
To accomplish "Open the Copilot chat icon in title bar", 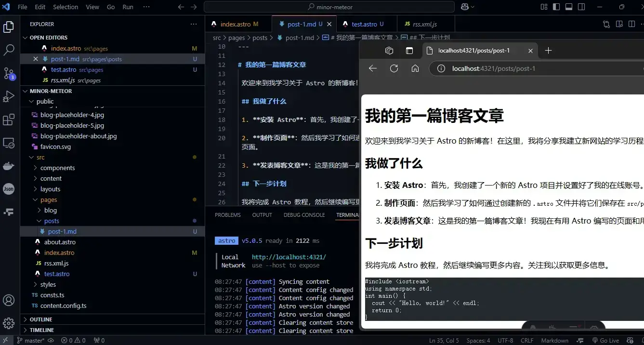I will [x=465, y=7].
